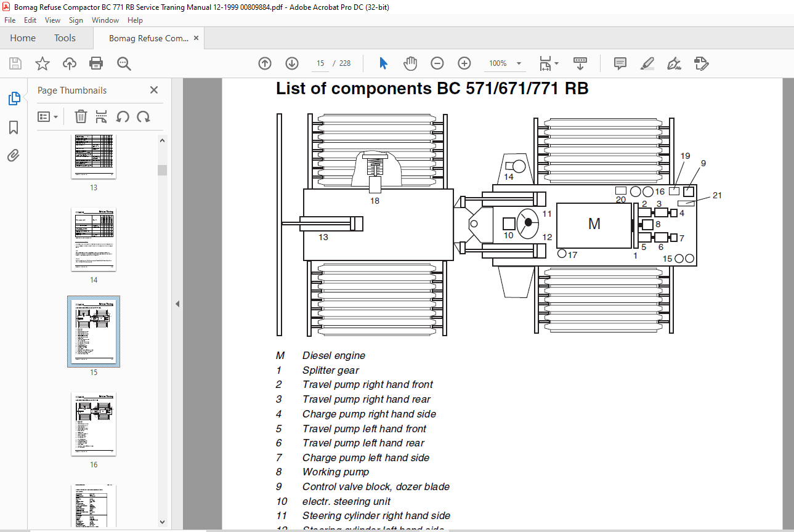The height and width of the screenshot is (532, 794).
Task: Open the Edit menu
Action: tap(30, 20)
